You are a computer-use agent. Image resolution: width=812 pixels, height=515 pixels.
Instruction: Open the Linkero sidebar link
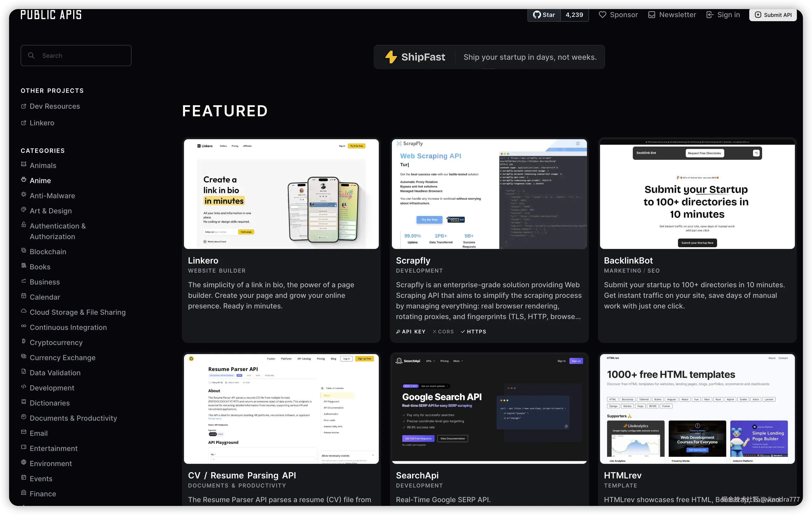42,123
